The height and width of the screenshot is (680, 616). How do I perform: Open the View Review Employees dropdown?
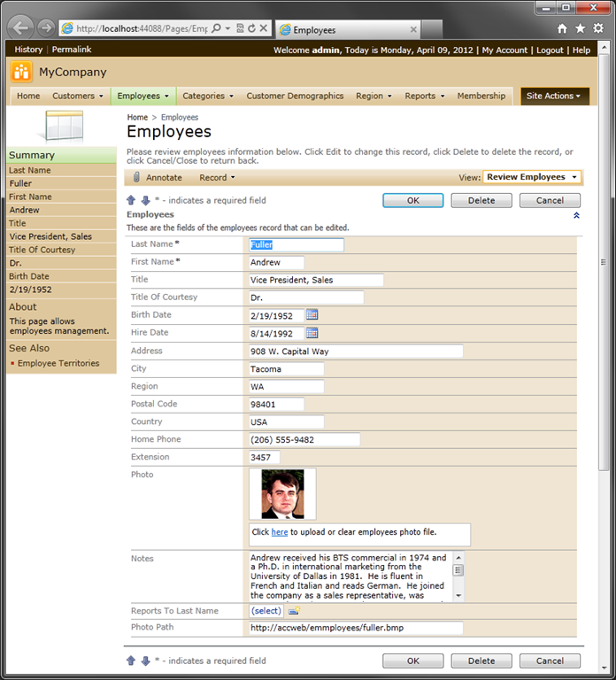pyautogui.click(x=532, y=177)
